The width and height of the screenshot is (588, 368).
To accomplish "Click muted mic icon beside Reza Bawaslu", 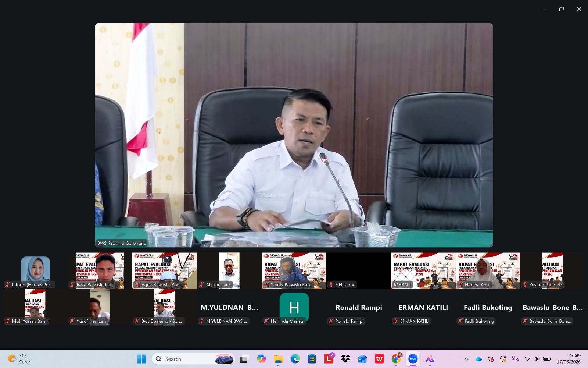I will point(72,284).
